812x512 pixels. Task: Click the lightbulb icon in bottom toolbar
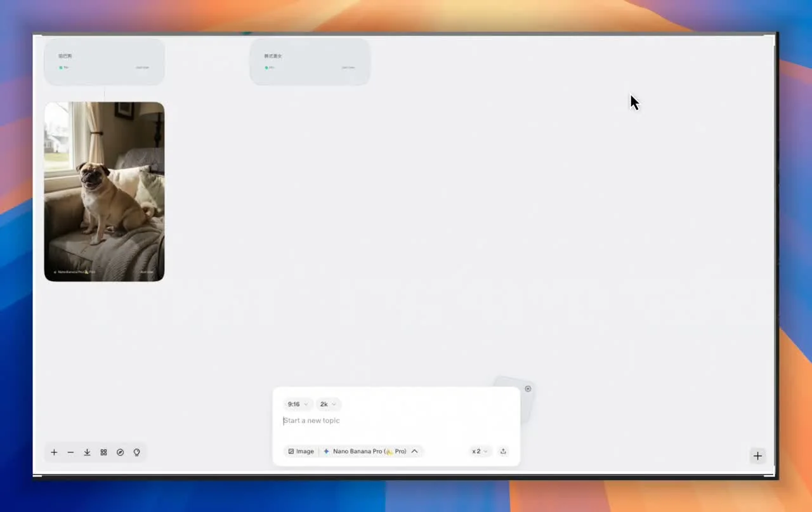(x=136, y=452)
